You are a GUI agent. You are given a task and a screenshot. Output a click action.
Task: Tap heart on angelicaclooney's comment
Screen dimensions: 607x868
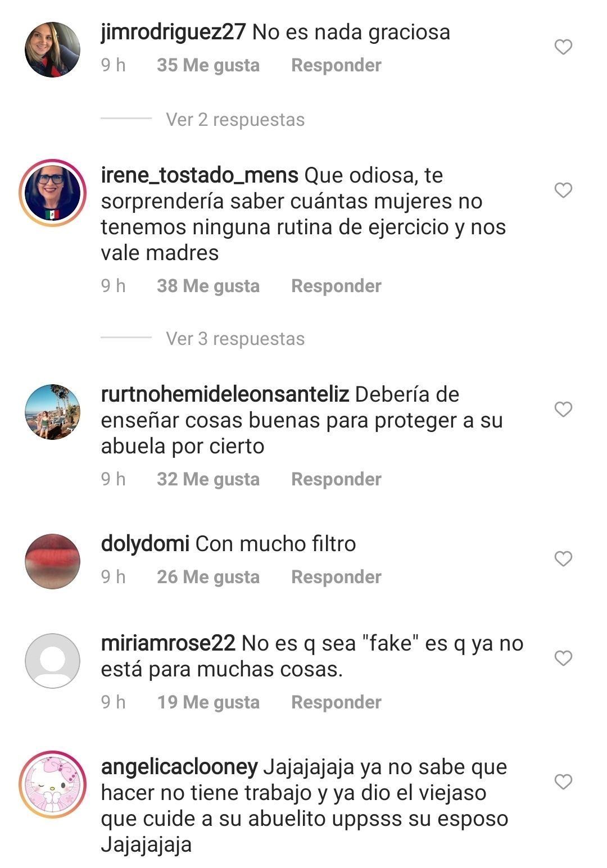(x=563, y=781)
